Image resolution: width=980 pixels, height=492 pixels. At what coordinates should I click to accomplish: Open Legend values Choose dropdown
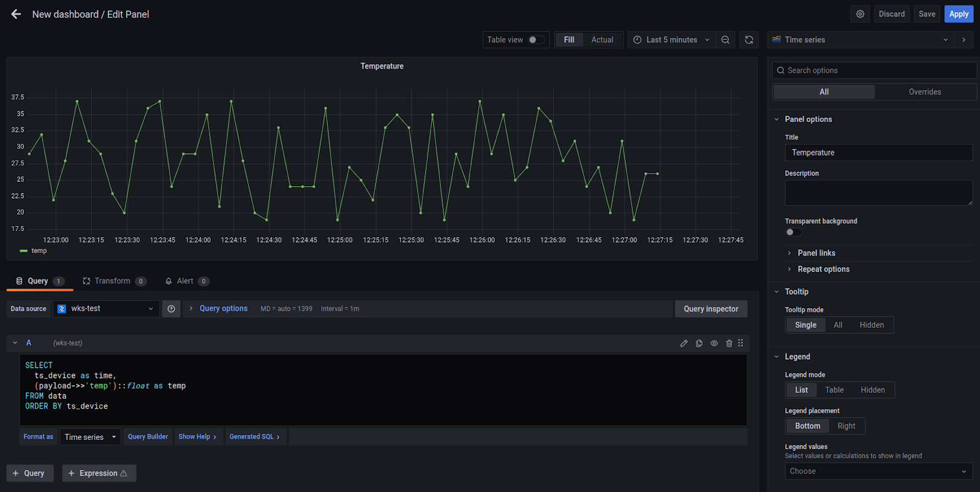[878, 471]
